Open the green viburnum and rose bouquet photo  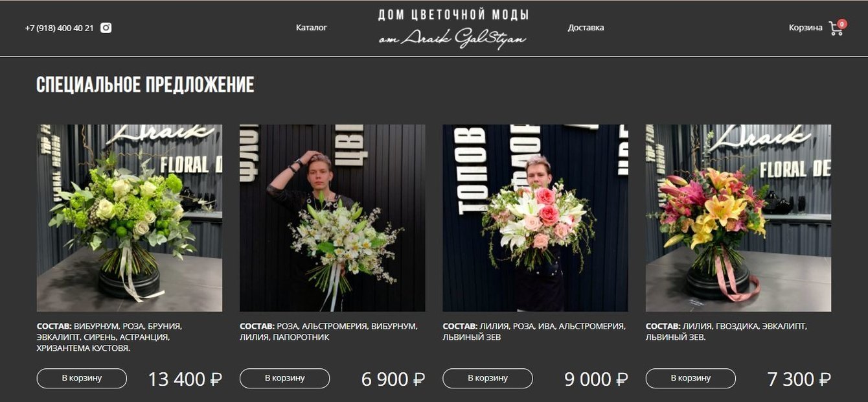tap(130, 218)
